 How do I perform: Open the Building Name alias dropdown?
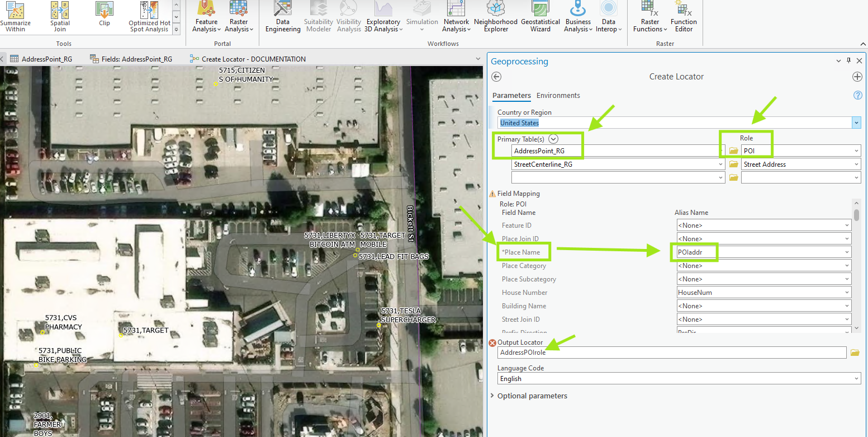point(847,306)
